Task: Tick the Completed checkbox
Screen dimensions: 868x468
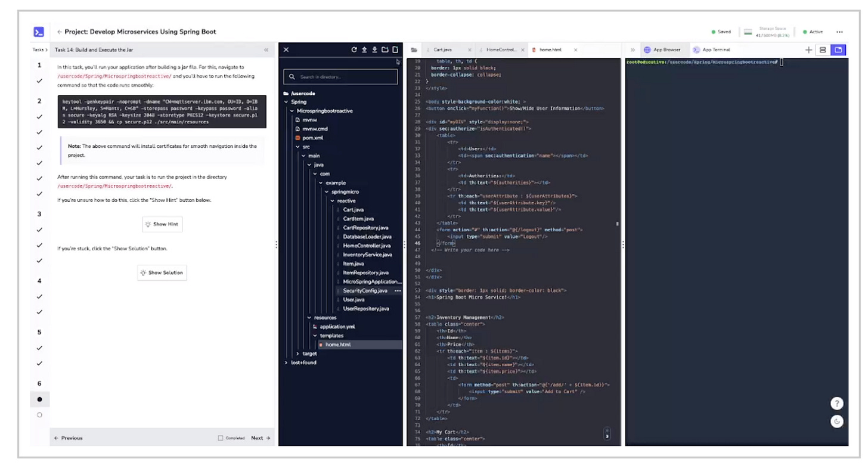Action: tap(221, 438)
